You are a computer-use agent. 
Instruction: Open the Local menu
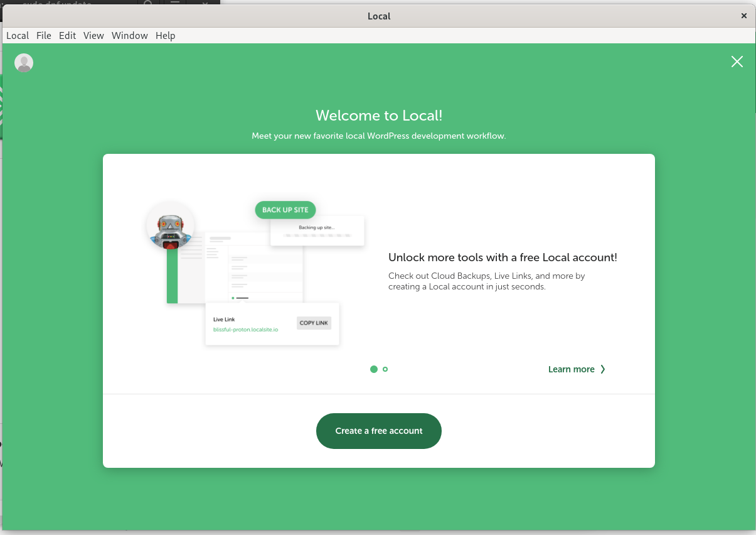pyautogui.click(x=18, y=36)
